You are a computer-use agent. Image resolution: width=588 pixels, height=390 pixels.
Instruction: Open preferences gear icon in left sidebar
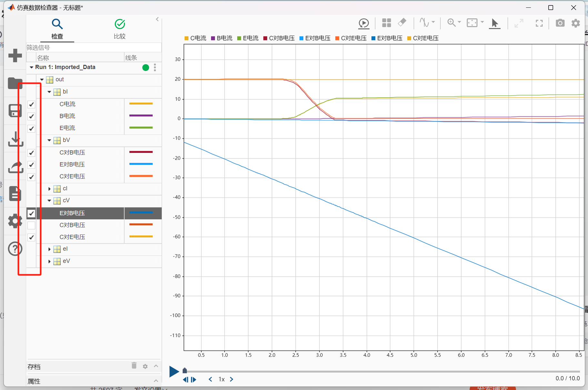coord(15,221)
